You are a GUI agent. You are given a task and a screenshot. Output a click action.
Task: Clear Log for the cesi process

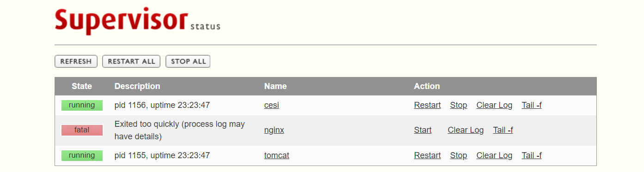pos(494,105)
